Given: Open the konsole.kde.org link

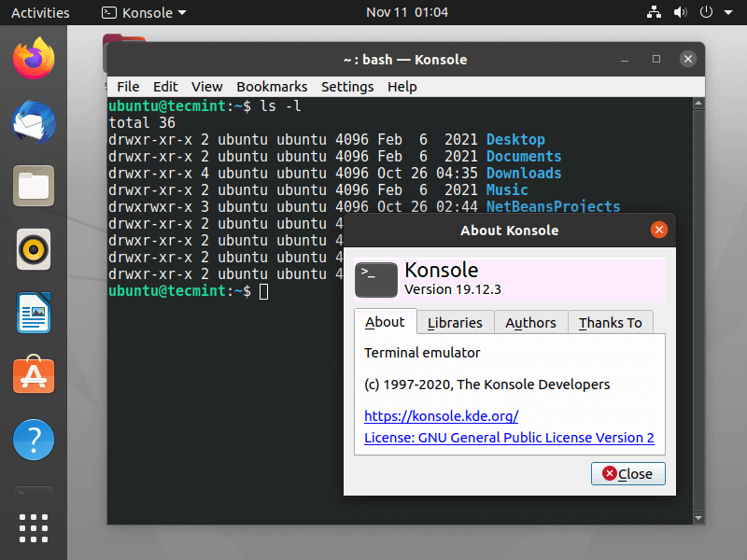Looking at the screenshot, I should coord(441,415).
